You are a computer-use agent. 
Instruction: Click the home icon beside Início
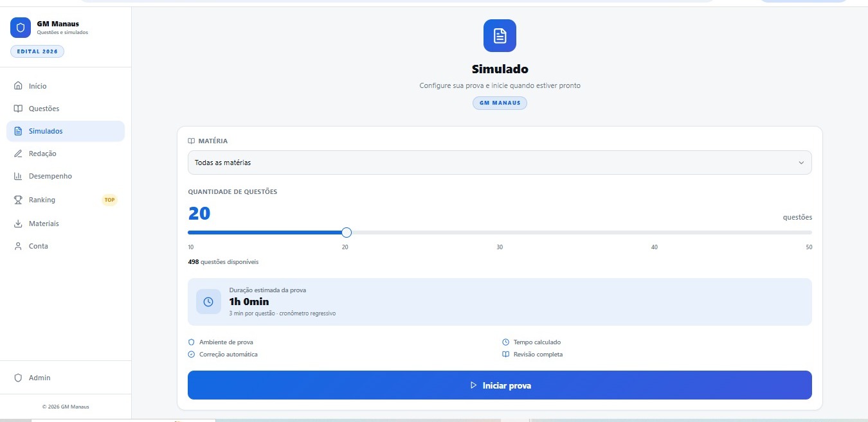click(x=19, y=85)
